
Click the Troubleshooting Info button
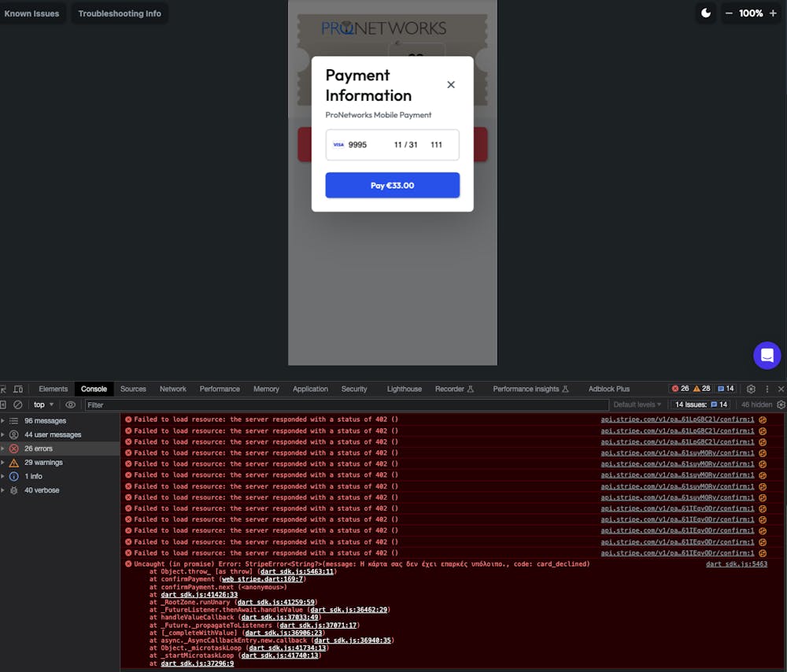pyautogui.click(x=120, y=13)
